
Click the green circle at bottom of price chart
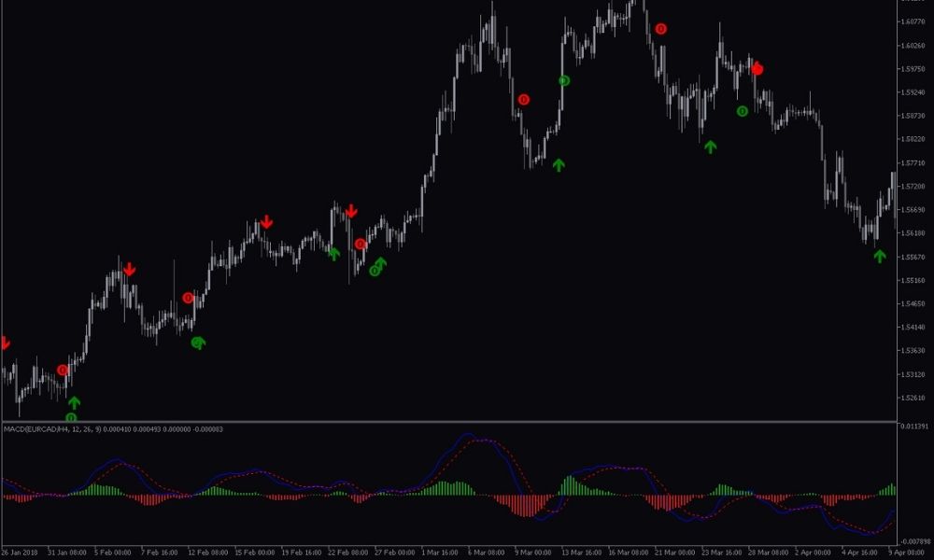coord(71,417)
